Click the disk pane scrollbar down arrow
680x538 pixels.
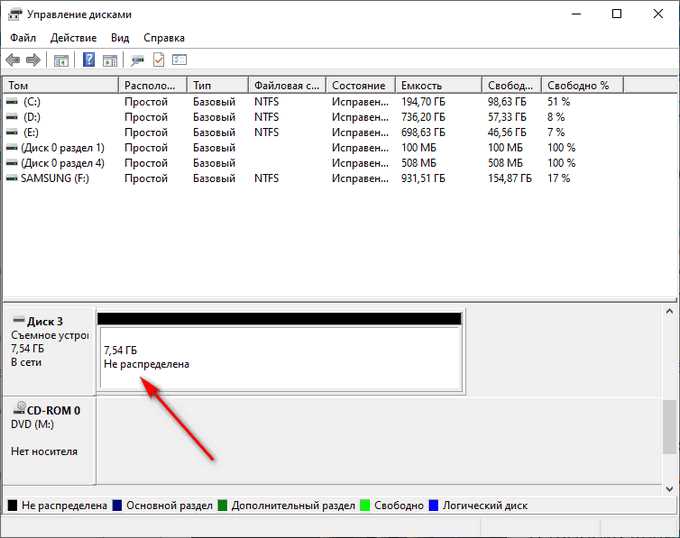point(669,489)
